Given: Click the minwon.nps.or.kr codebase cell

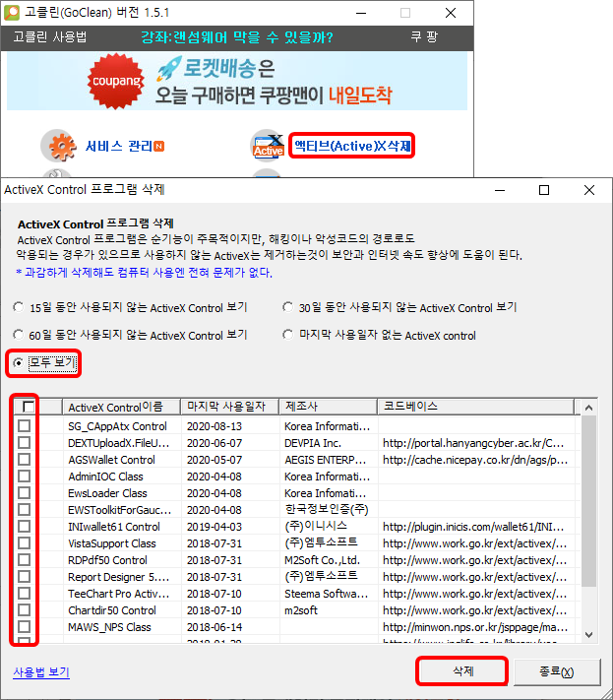Looking at the screenshot, I should 475,627.
